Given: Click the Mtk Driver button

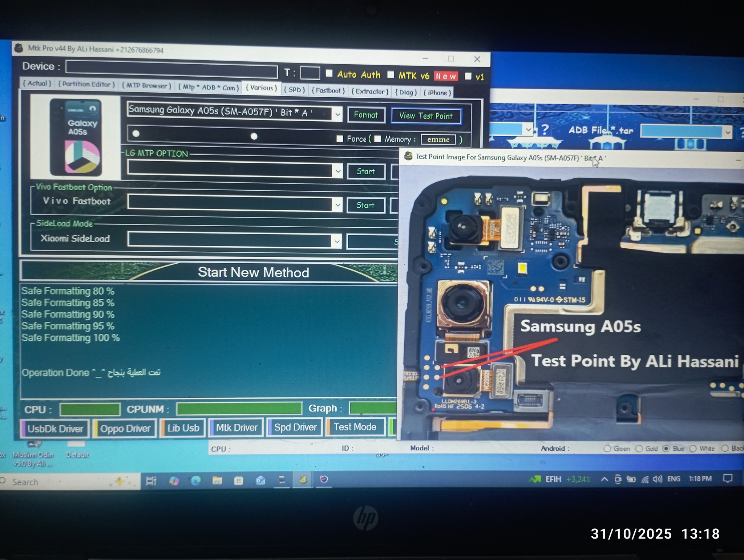Looking at the screenshot, I should pyautogui.click(x=236, y=427).
